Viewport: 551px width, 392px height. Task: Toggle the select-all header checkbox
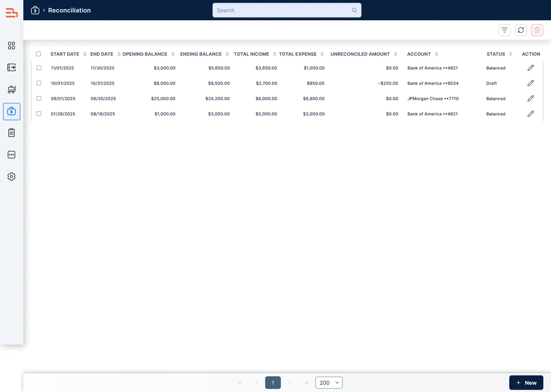pyautogui.click(x=39, y=54)
